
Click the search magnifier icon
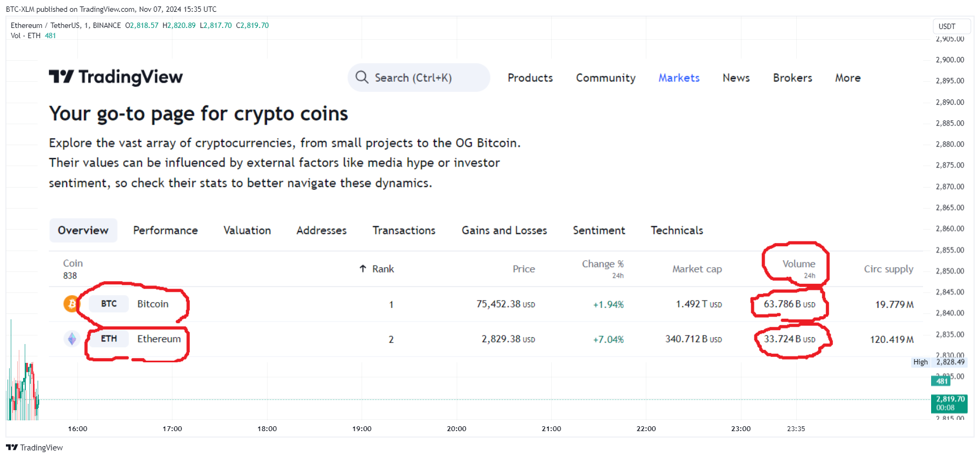pos(362,77)
